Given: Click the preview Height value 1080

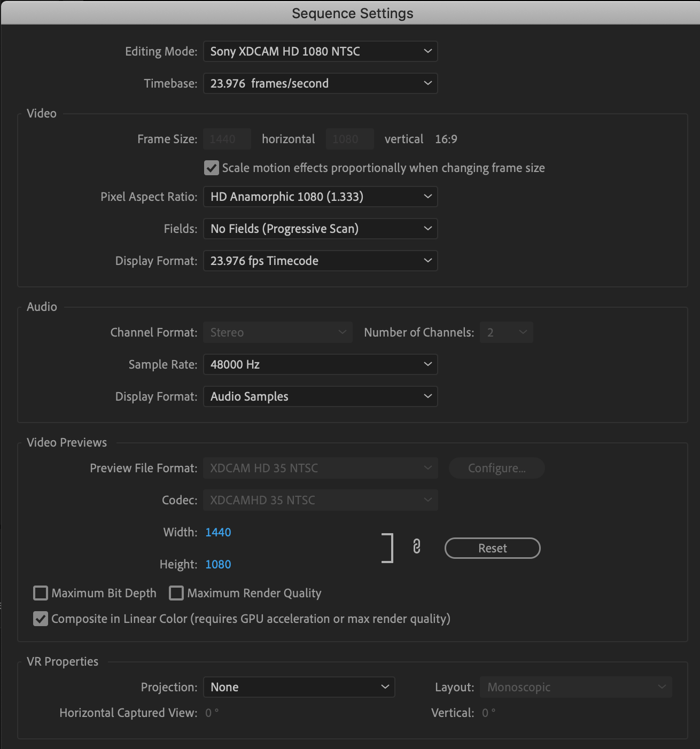Looking at the screenshot, I should [x=218, y=565].
